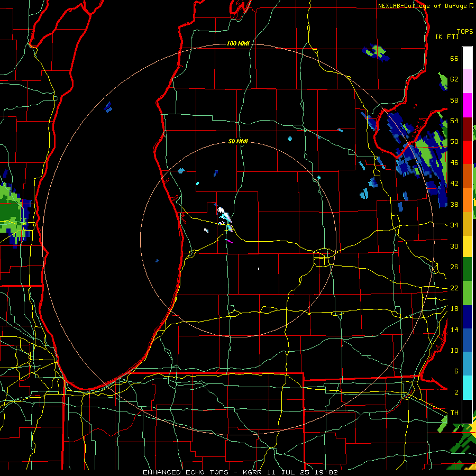Click the TOPS legend title
Screen dimensions: 476x476
click(465, 32)
